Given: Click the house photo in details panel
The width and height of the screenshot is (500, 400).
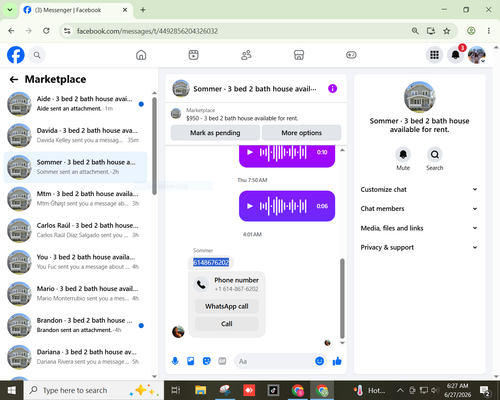Looking at the screenshot, I should 419,97.
